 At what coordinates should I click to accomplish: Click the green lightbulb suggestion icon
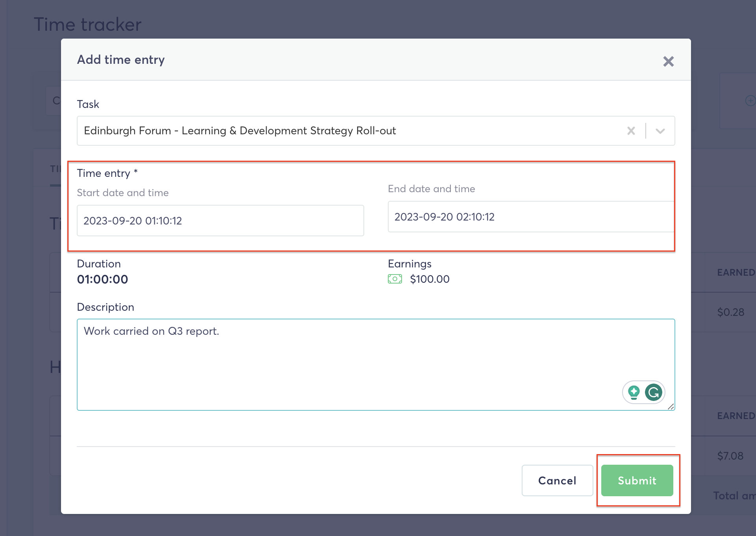[634, 392]
